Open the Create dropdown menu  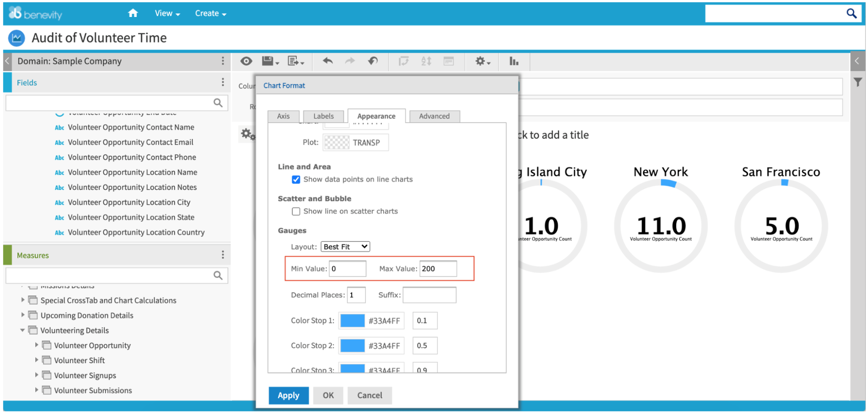[210, 14]
